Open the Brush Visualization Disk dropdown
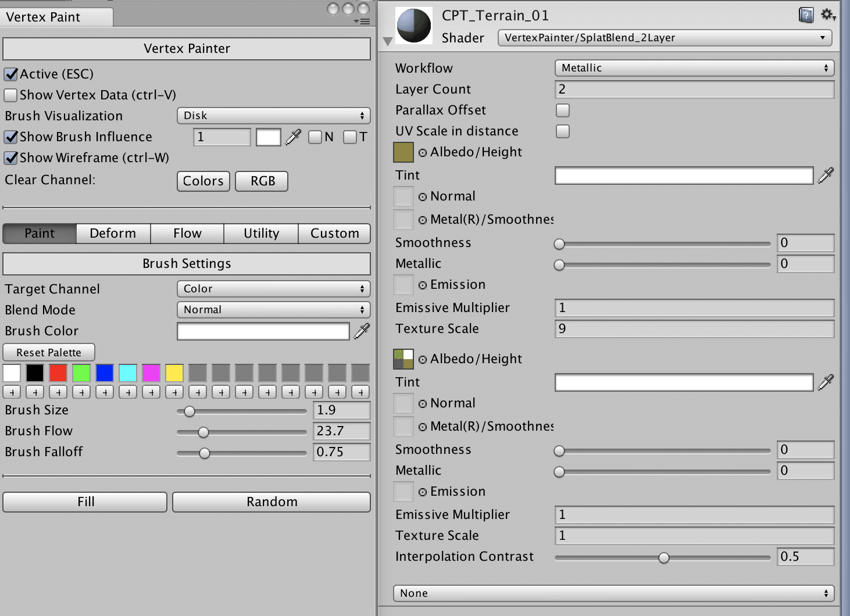Screen dimensions: 850x616 [x=273, y=116]
